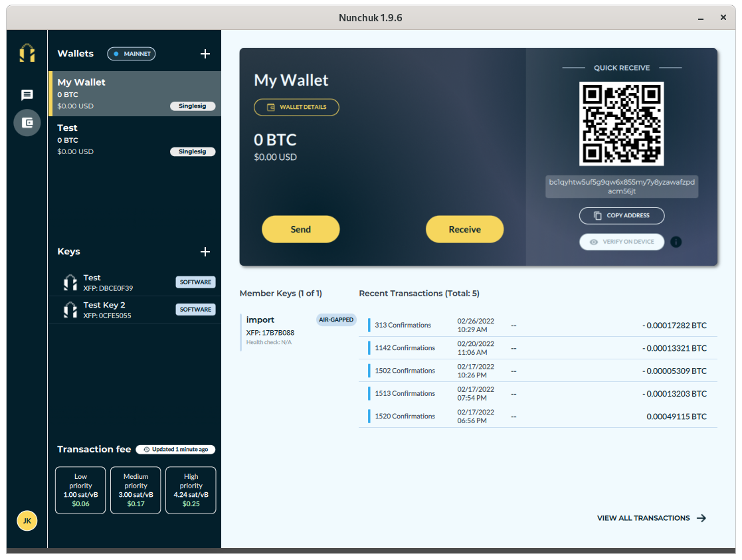Image resolution: width=742 pixels, height=560 pixels.
Task: Click the Nunchuk logo icon
Action: click(x=27, y=52)
